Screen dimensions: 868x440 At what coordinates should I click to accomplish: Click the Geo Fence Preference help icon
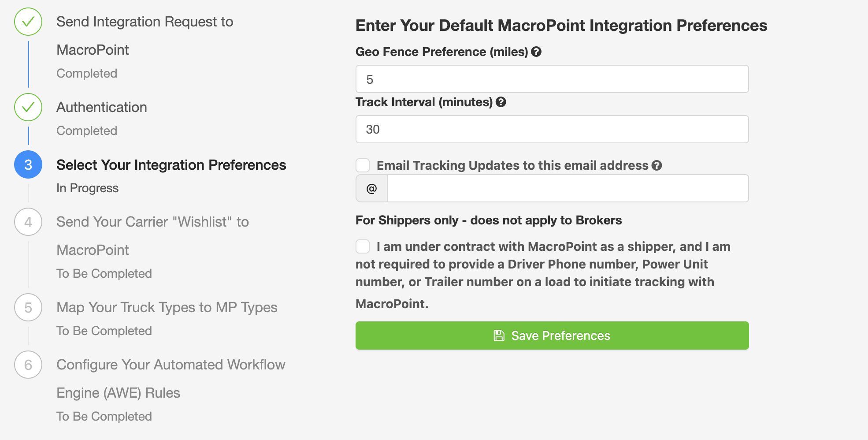[536, 52]
